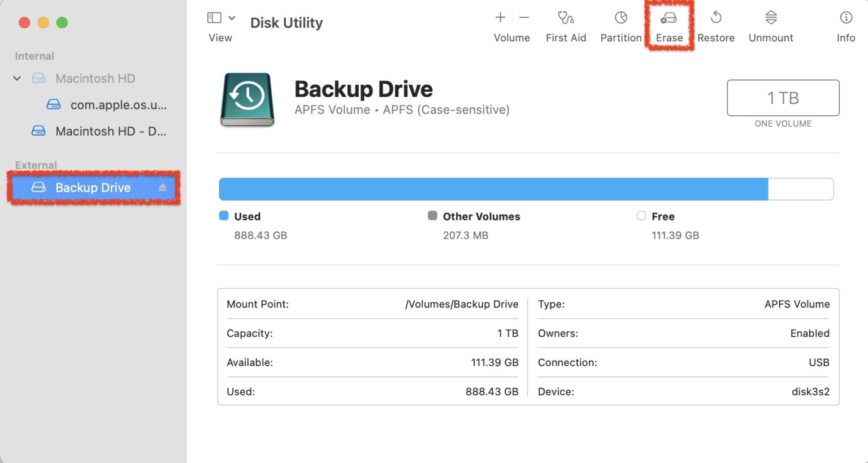
Task: Collapse the Macintosh HD tree
Action: click(x=16, y=78)
